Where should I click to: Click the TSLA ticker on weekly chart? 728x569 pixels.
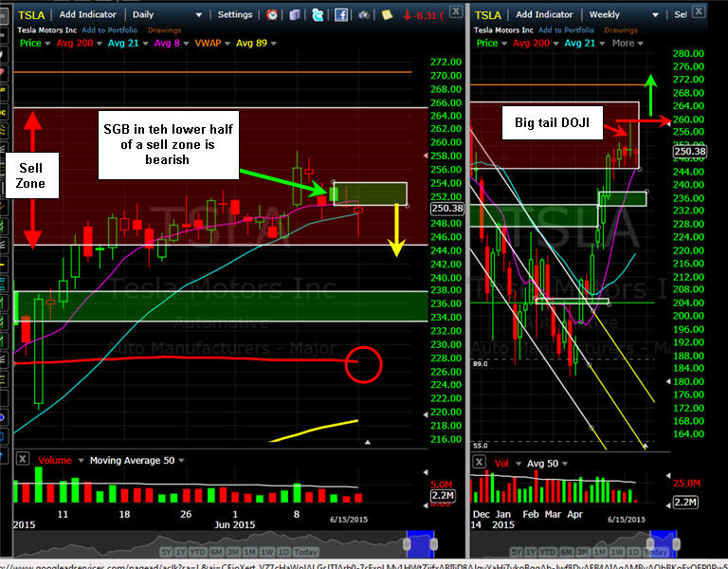tap(487, 15)
